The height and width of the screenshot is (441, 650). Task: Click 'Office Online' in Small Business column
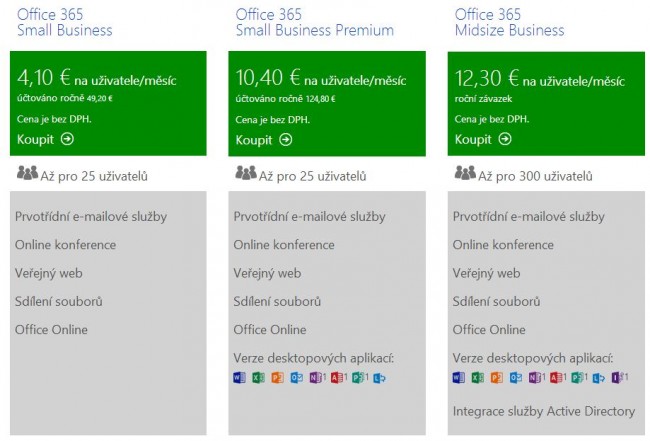51,330
